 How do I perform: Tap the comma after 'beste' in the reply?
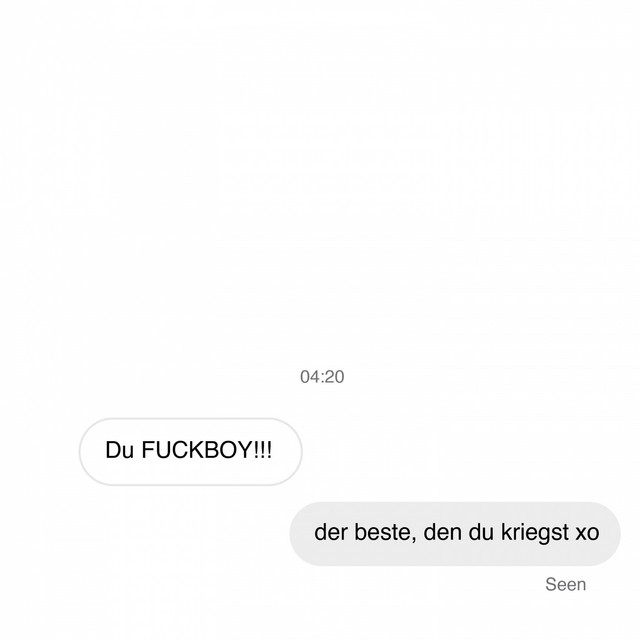[x=414, y=540]
